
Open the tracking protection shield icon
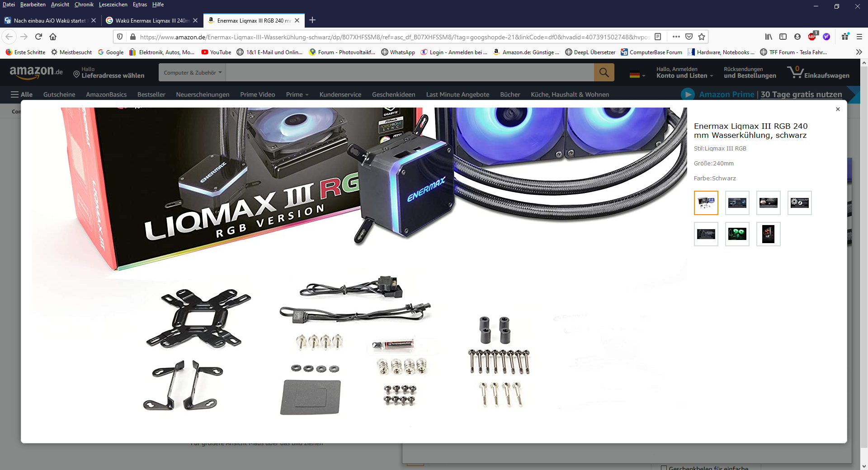pos(120,37)
